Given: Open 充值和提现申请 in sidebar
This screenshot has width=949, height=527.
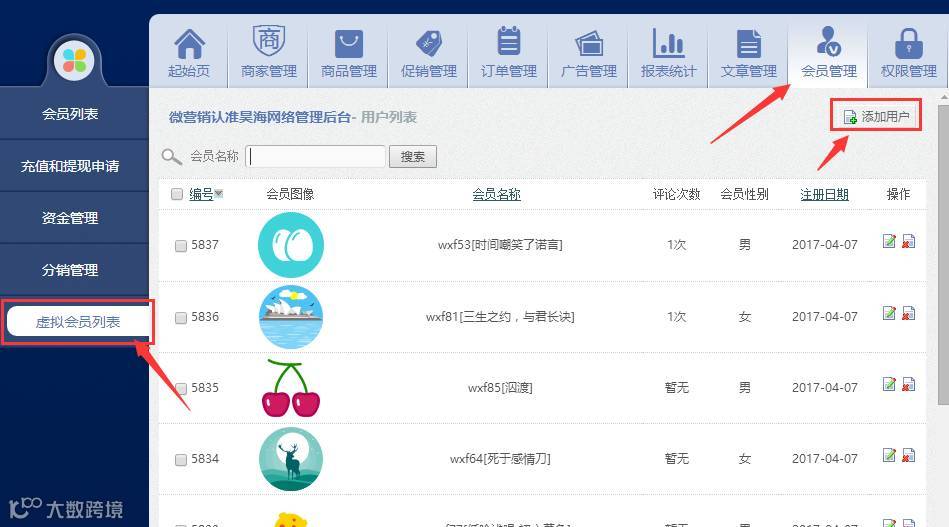Looking at the screenshot, I should (x=70, y=166).
